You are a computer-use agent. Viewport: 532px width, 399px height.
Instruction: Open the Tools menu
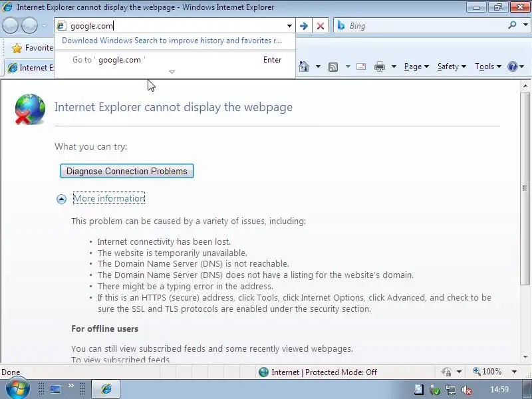click(488, 66)
